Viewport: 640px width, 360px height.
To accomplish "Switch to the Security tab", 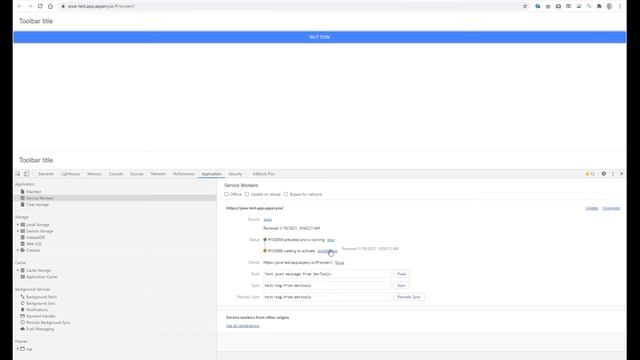I will (x=235, y=174).
